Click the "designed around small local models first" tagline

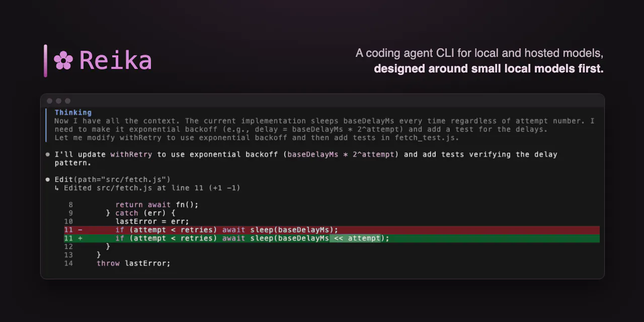point(489,68)
